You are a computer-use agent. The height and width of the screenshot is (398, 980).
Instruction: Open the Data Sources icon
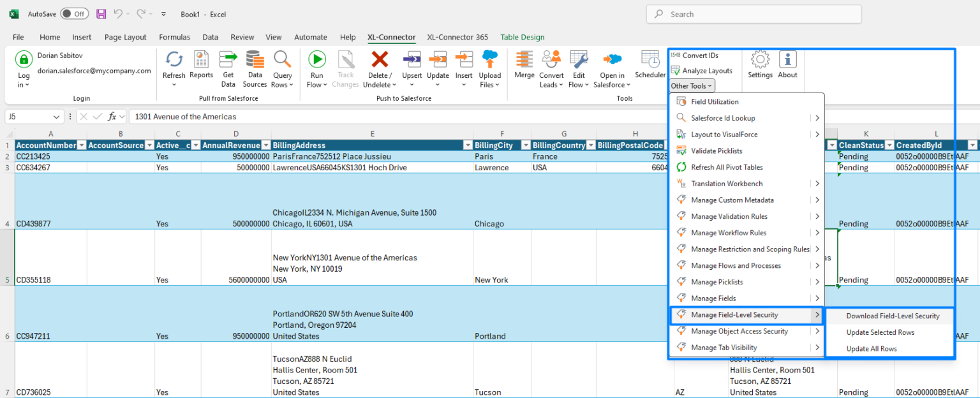coord(255,60)
